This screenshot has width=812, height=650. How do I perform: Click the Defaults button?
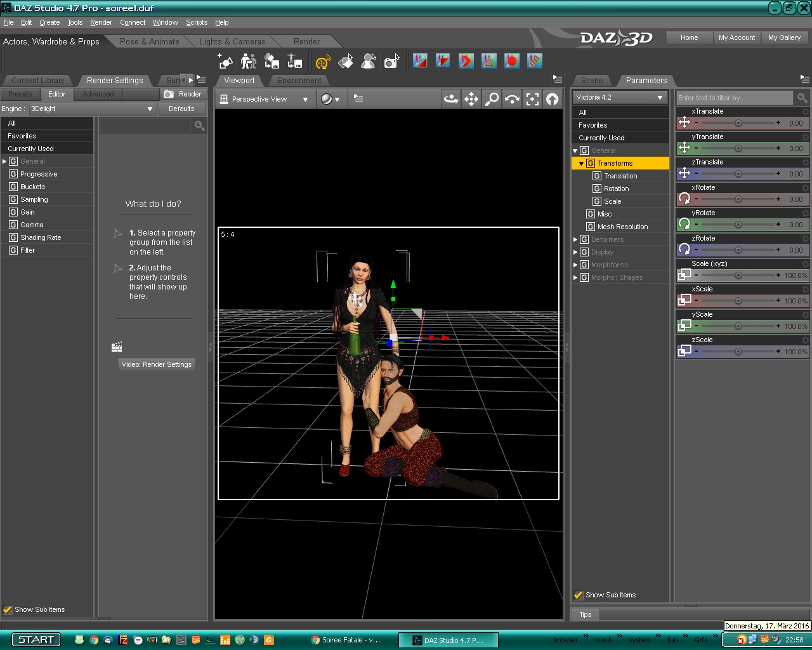point(181,109)
